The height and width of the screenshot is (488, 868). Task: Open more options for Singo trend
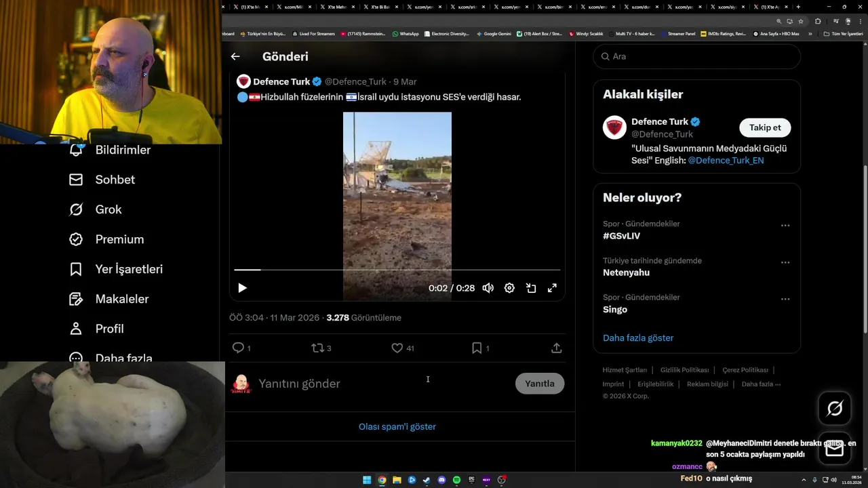point(785,299)
